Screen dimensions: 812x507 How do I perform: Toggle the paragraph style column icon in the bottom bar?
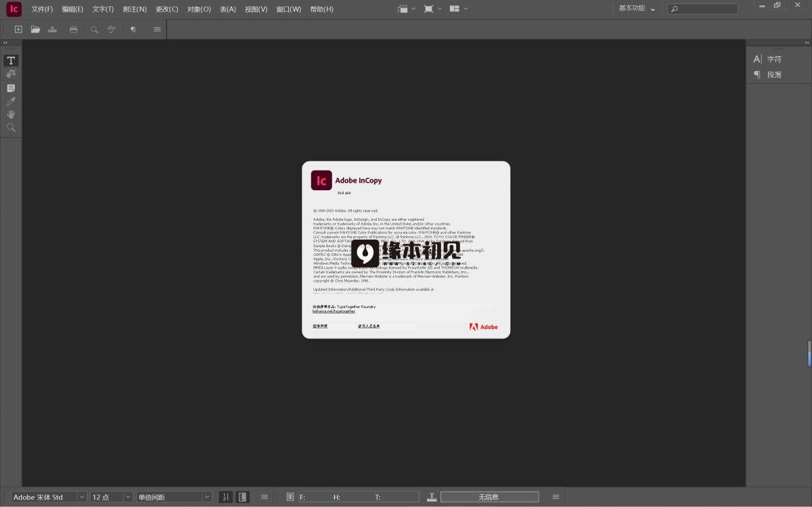[243, 497]
